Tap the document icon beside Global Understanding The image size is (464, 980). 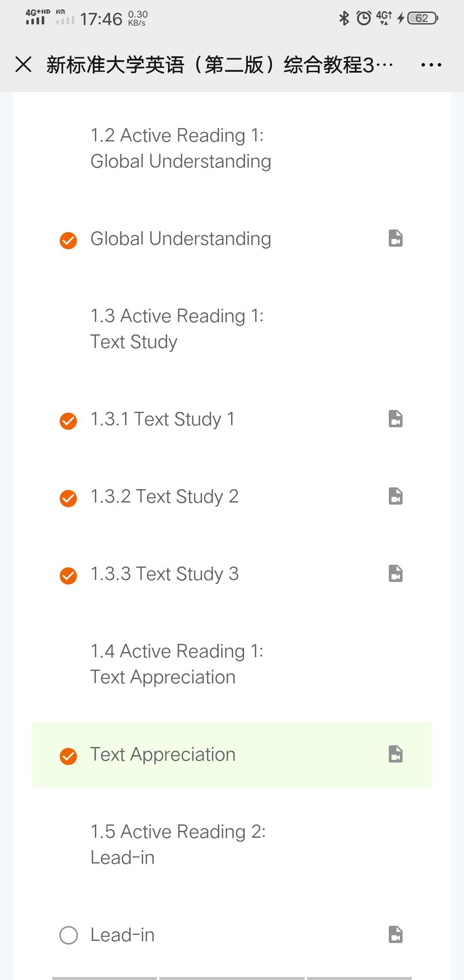click(x=395, y=238)
